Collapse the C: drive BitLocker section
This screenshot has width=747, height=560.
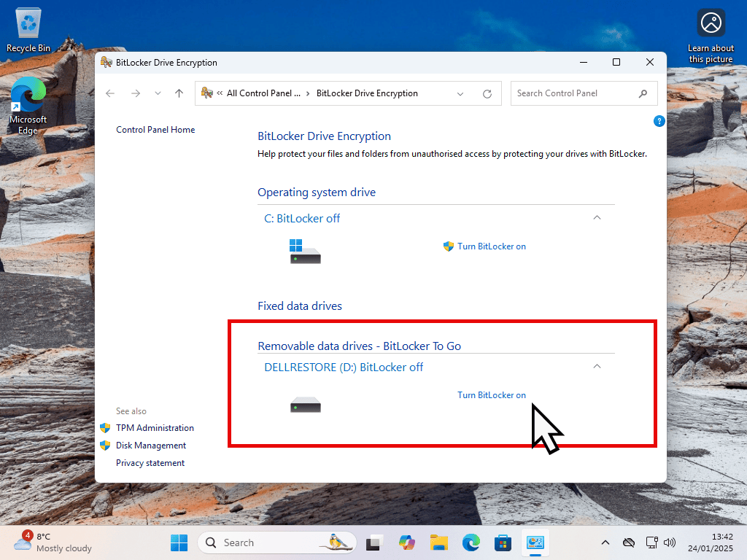pyautogui.click(x=597, y=218)
